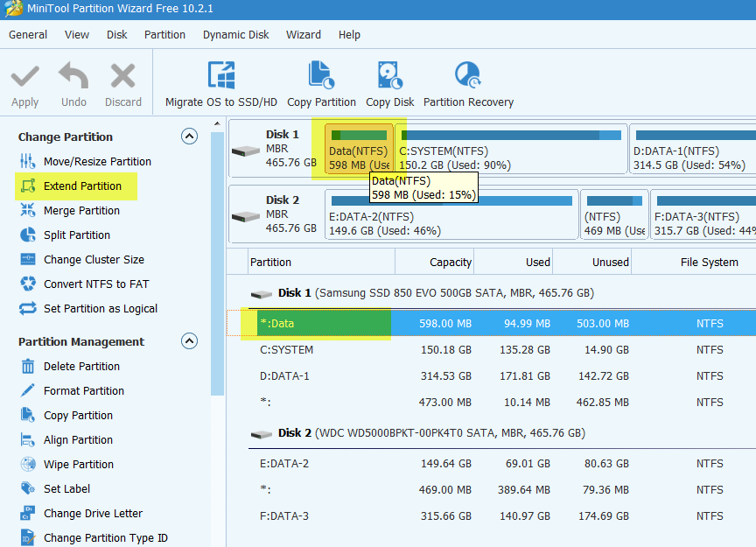Viewport: 756px width, 547px height.
Task: Open the Wizard menu
Action: (304, 35)
